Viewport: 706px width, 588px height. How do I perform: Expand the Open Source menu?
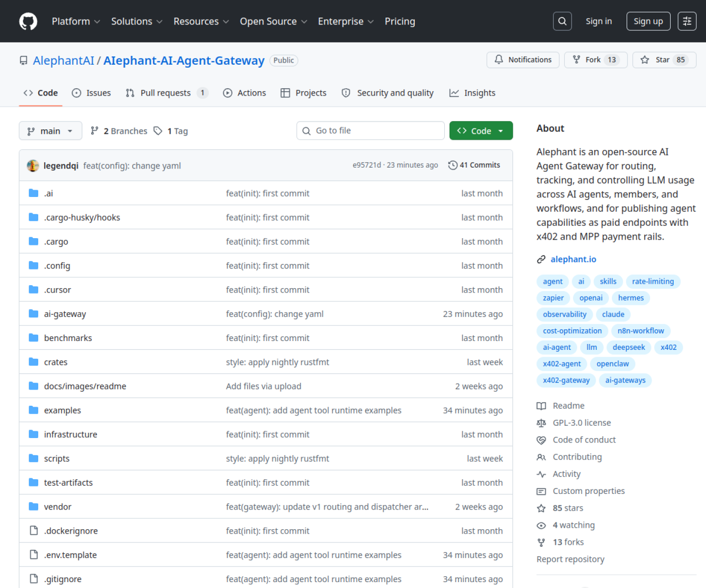click(274, 22)
